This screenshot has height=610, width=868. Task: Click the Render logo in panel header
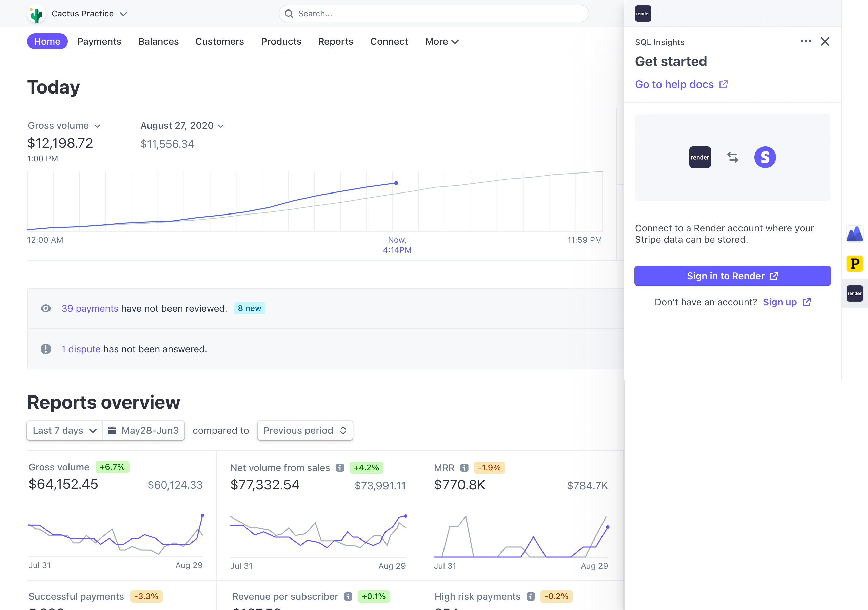click(643, 14)
